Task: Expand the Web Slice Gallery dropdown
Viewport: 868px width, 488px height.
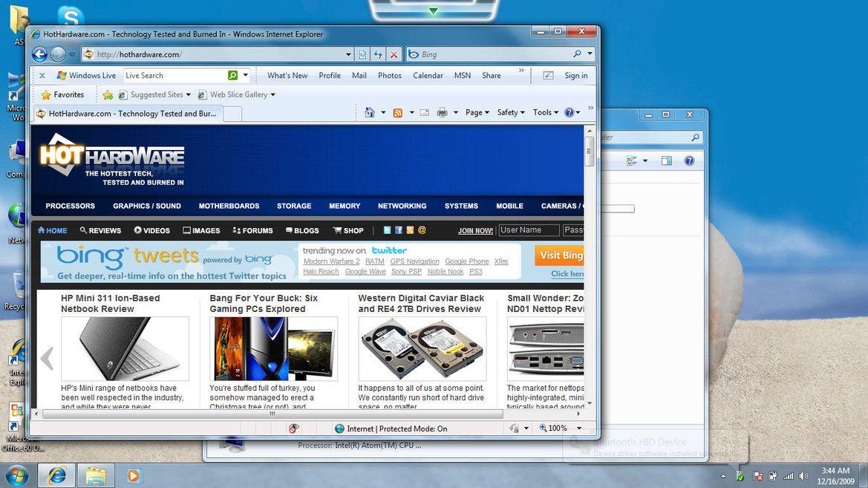Action: [273, 95]
